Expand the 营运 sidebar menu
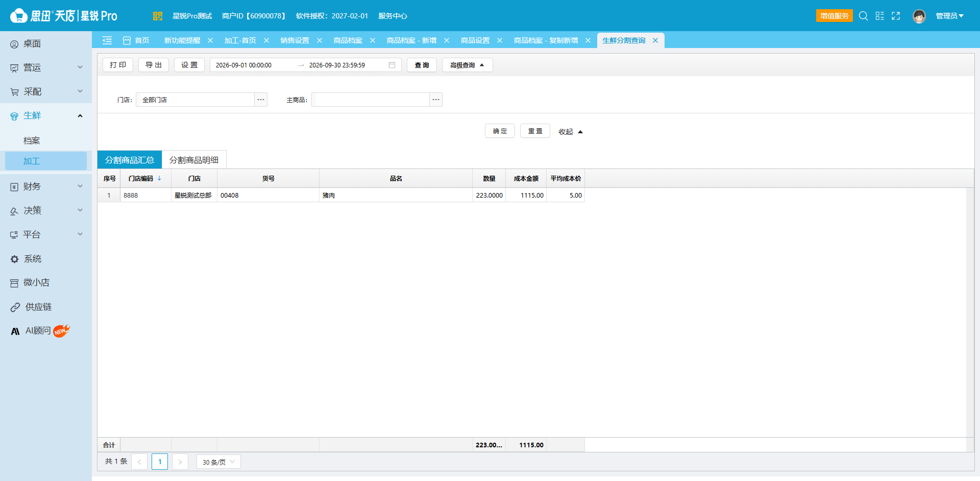Image resolution: width=980 pixels, height=481 pixels. pyautogui.click(x=46, y=67)
